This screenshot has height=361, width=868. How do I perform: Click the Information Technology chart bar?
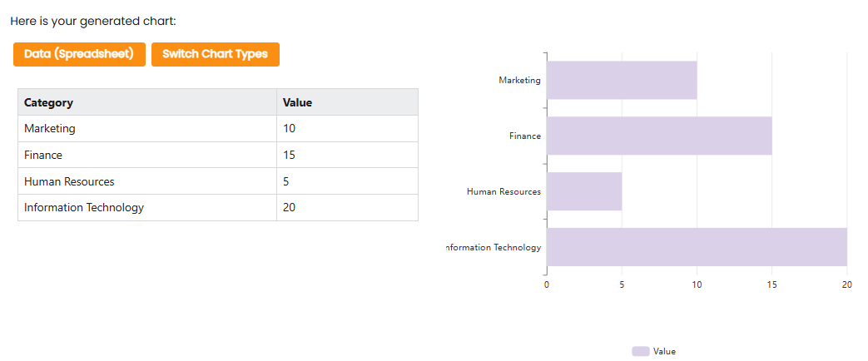coord(696,247)
